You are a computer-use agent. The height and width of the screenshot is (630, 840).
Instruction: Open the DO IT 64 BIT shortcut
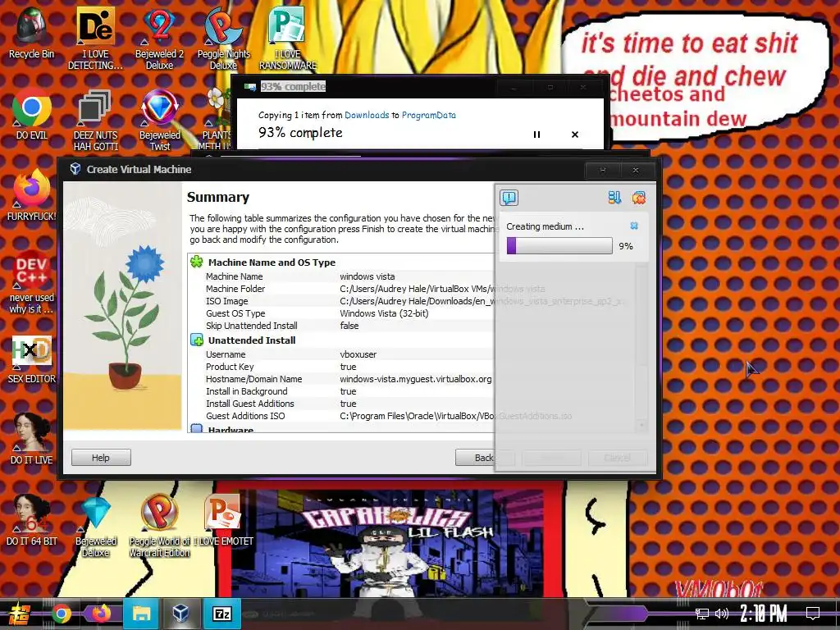coord(31,519)
